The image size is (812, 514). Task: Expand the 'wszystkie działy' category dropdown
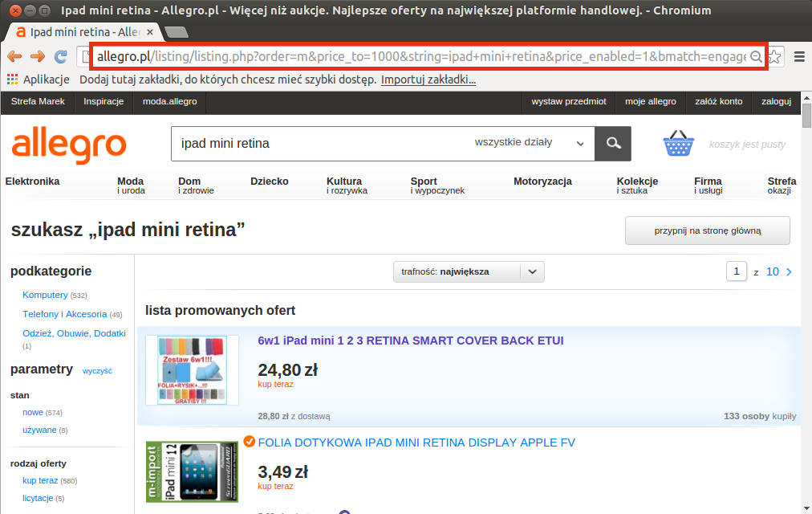pos(529,143)
